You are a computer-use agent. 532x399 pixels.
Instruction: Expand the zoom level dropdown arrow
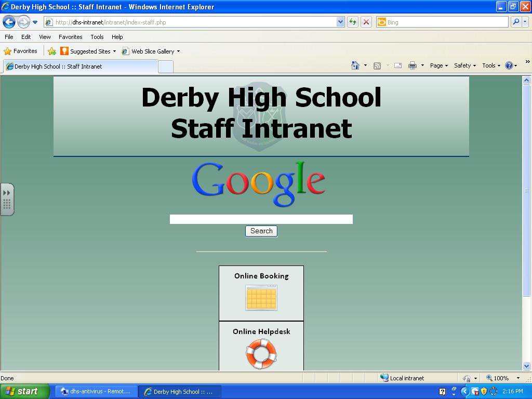coord(518,378)
